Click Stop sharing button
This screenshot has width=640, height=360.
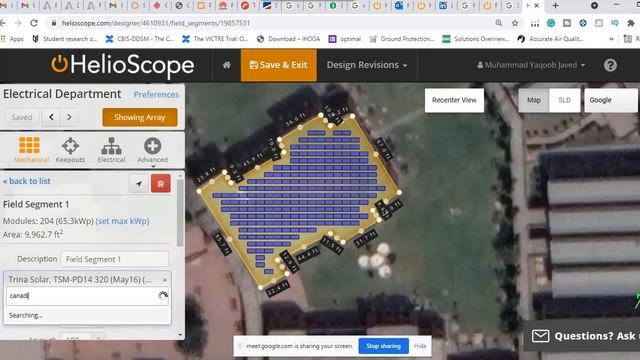(383, 346)
